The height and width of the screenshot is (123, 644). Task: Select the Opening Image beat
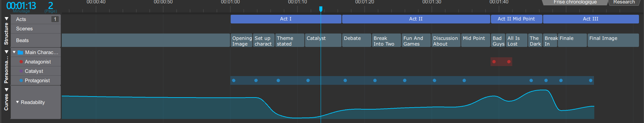click(x=241, y=41)
